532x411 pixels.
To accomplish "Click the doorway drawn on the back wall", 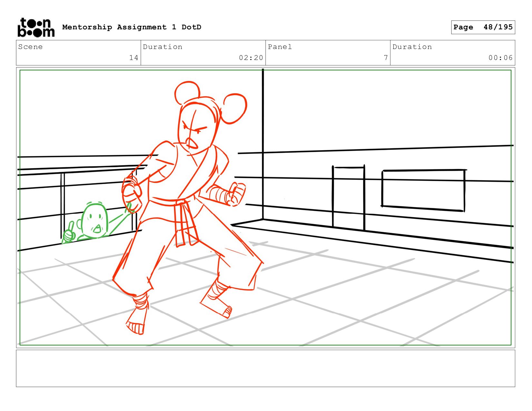I will click(x=349, y=197).
